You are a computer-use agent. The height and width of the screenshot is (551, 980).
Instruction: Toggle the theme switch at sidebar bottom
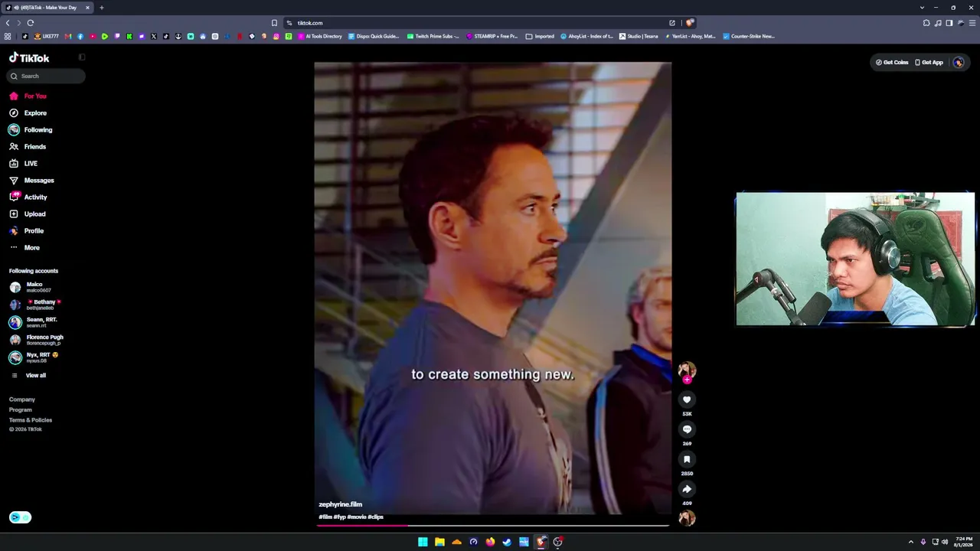pyautogui.click(x=20, y=517)
